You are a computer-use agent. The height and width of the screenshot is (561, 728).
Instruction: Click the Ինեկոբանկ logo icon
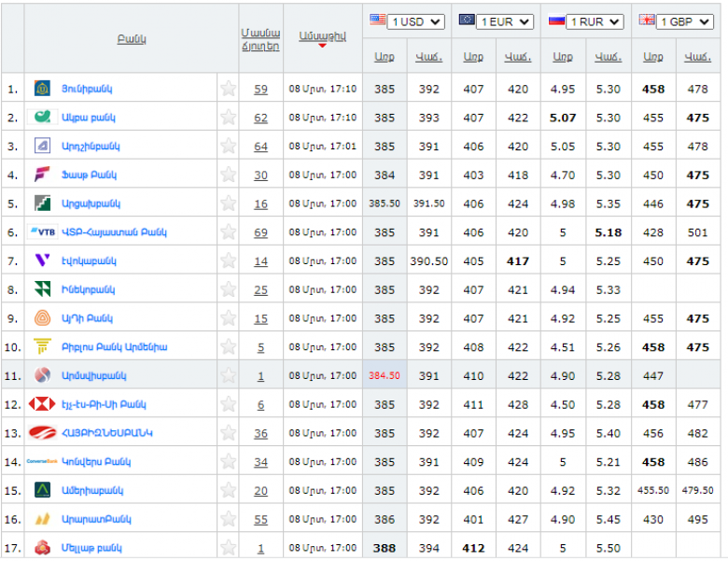tap(42, 289)
